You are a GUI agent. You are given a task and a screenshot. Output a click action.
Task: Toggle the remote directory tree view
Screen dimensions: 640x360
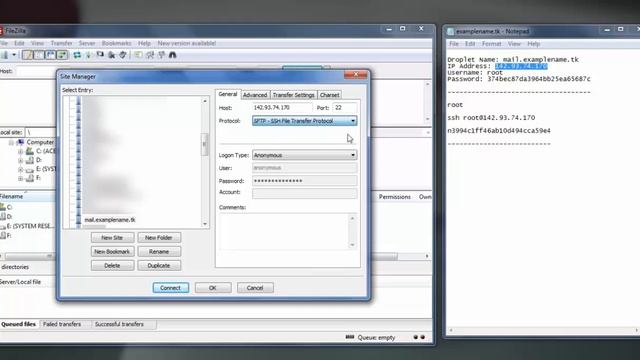coord(51,55)
